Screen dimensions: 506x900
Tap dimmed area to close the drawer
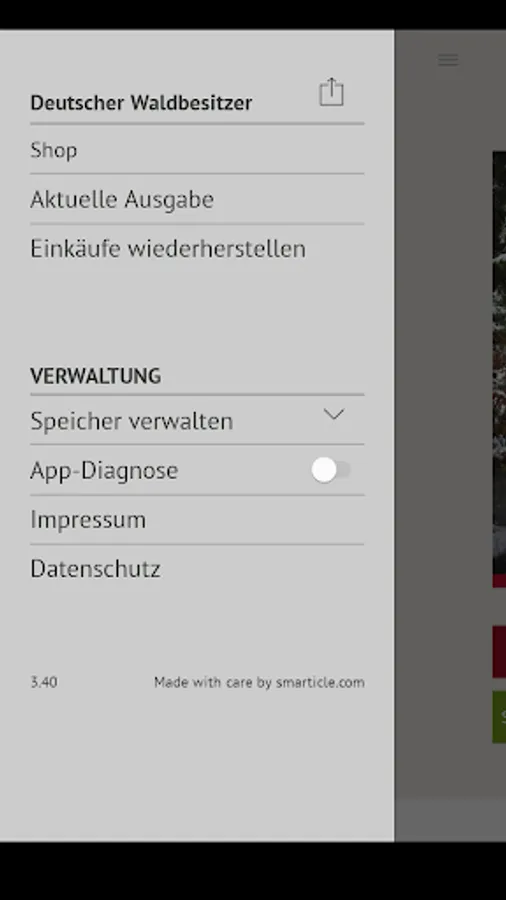point(443,402)
